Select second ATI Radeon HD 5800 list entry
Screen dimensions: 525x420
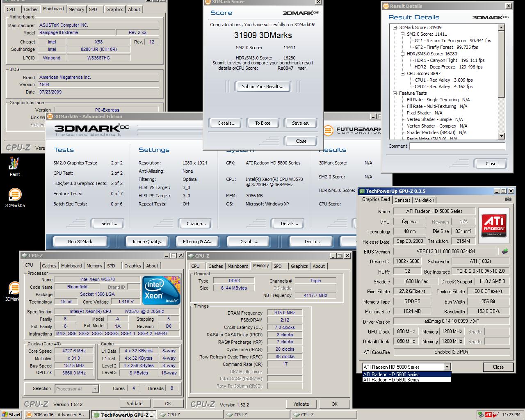[x=406, y=380]
